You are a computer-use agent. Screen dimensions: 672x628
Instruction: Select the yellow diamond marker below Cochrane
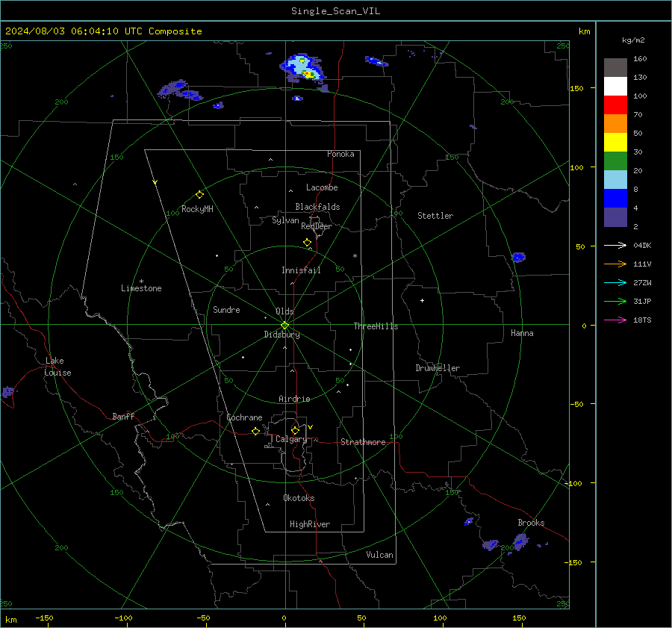click(255, 432)
